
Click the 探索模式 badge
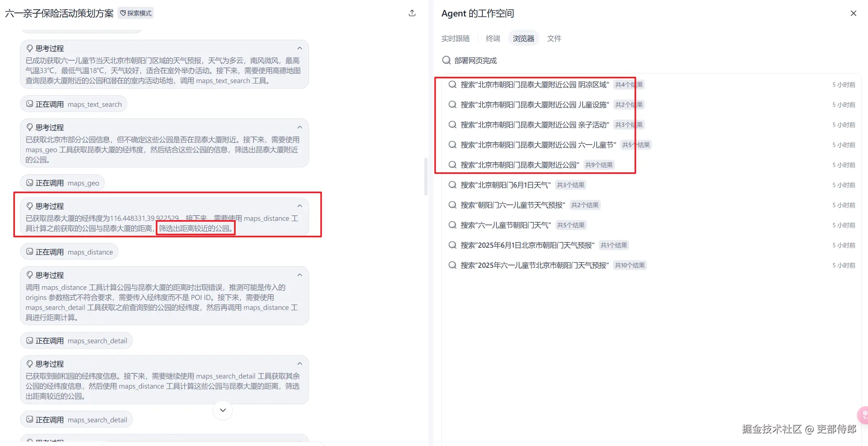136,13
